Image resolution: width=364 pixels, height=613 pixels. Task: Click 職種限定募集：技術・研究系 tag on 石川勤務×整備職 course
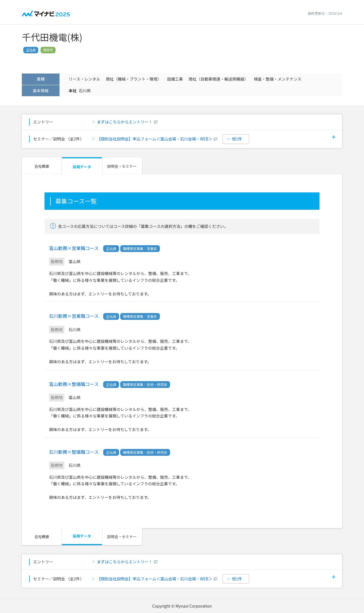[x=145, y=452]
